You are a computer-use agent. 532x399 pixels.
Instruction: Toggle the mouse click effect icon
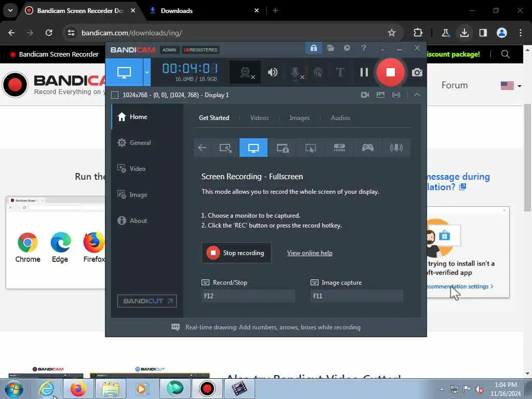click(318, 72)
